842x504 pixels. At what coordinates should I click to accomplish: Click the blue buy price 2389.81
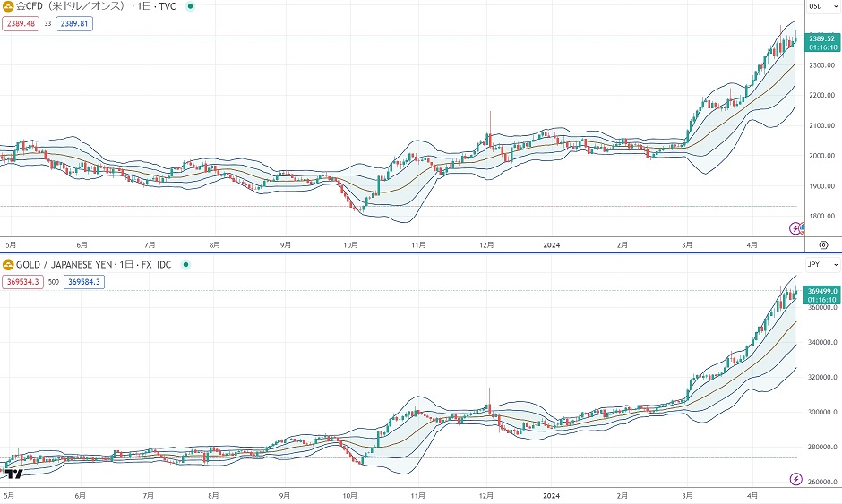click(x=73, y=23)
